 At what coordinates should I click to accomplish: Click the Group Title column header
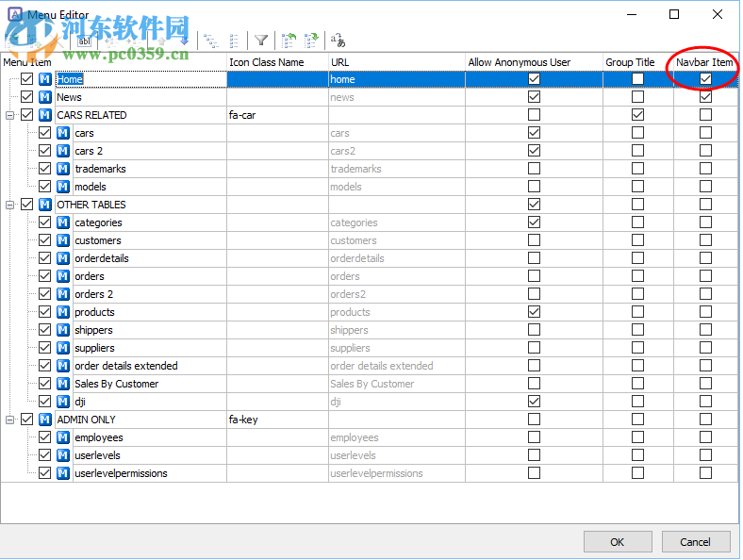tap(638, 62)
